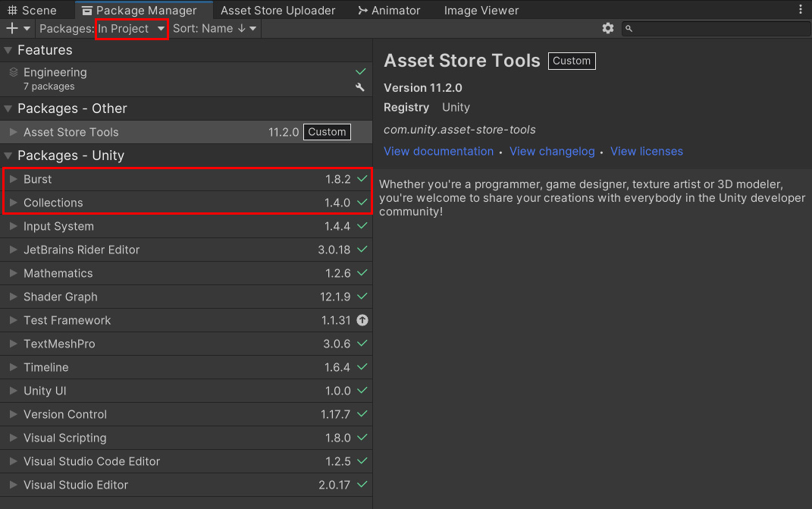This screenshot has width=812, height=509.
Task: Click the Collections installed checkmark
Action: click(362, 202)
